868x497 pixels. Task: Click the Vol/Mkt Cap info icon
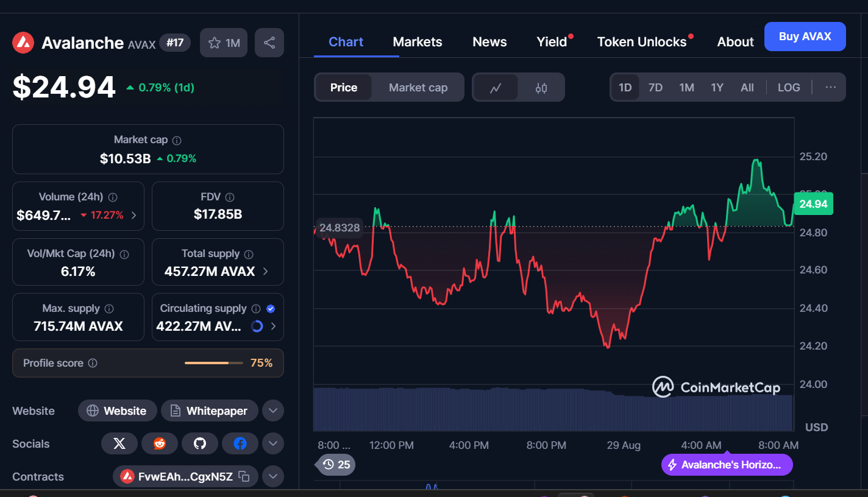click(124, 254)
